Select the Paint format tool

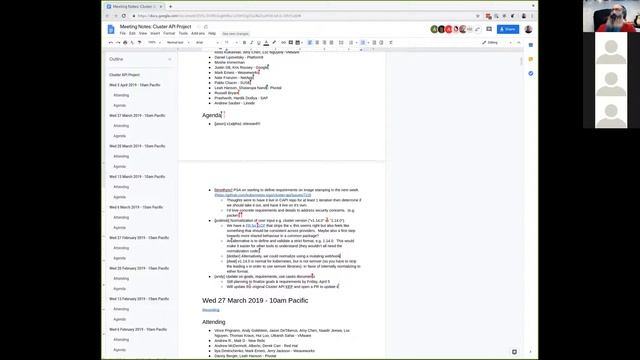click(139, 42)
